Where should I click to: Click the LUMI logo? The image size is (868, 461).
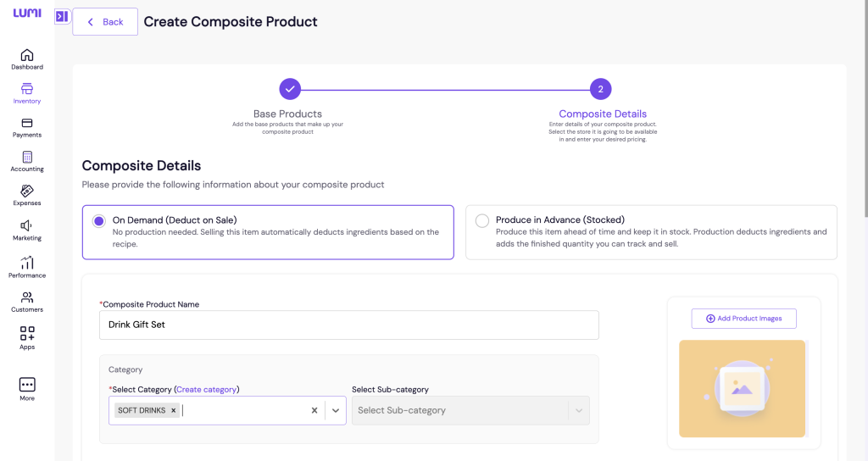27,13
